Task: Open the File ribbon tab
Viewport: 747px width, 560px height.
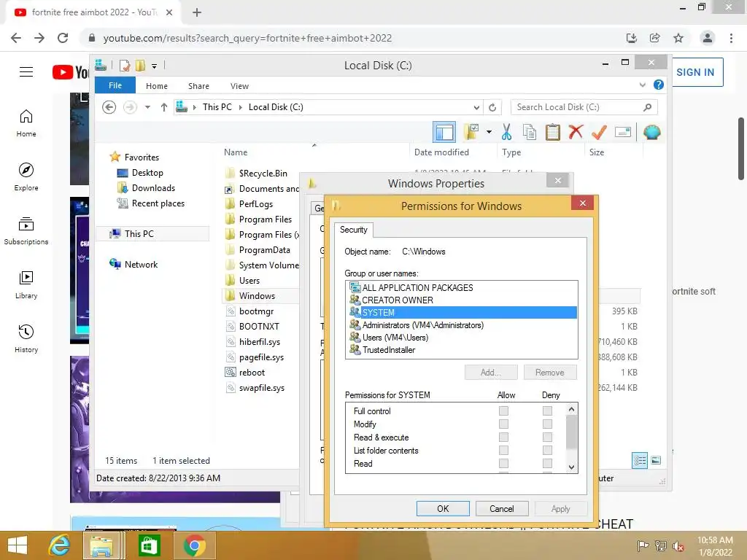Action: pos(115,85)
